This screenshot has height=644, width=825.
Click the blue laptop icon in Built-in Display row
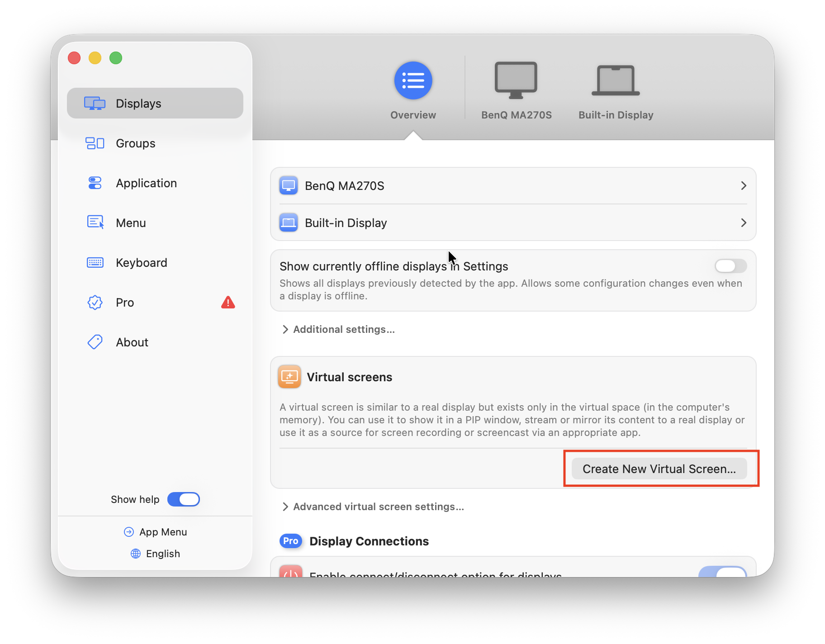[289, 223]
